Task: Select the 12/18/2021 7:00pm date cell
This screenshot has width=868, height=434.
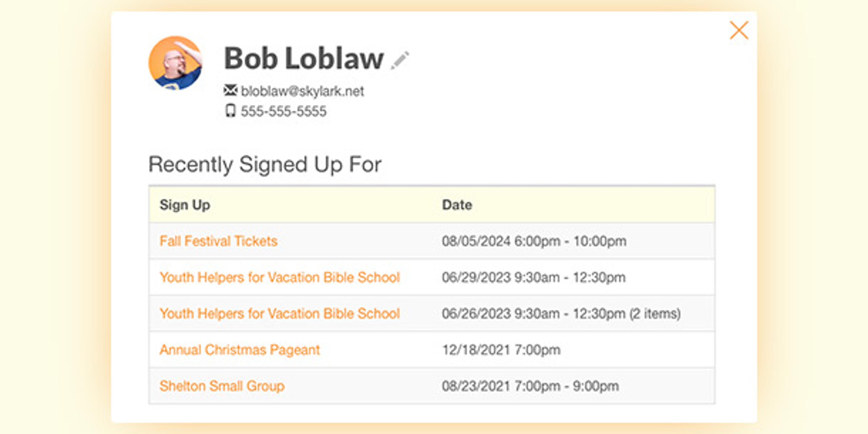Action: [501, 350]
